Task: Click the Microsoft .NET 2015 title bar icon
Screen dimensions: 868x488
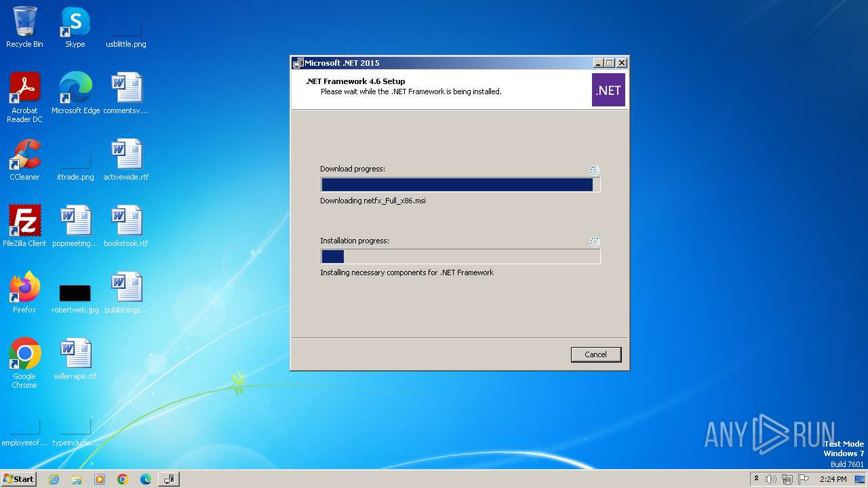Action: click(298, 63)
